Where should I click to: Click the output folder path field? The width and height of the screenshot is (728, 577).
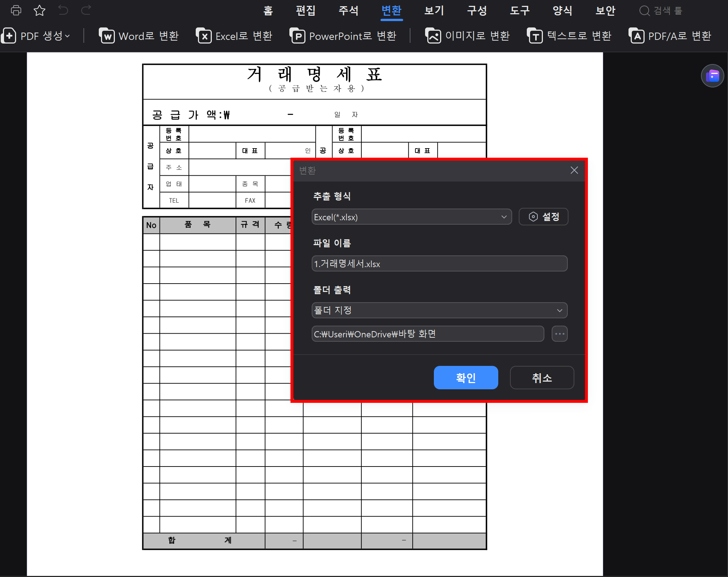point(428,334)
